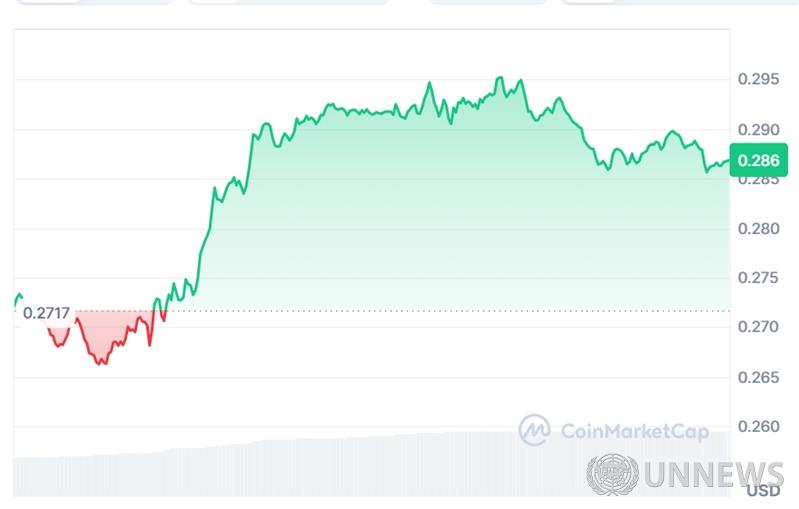Click the 0.2717 opening price label
This screenshot has width=799, height=509.
point(46,313)
